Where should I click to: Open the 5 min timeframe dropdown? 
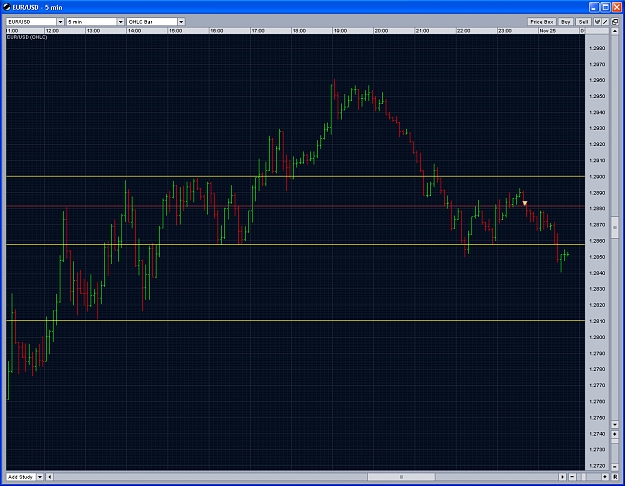tap(120, 22)
